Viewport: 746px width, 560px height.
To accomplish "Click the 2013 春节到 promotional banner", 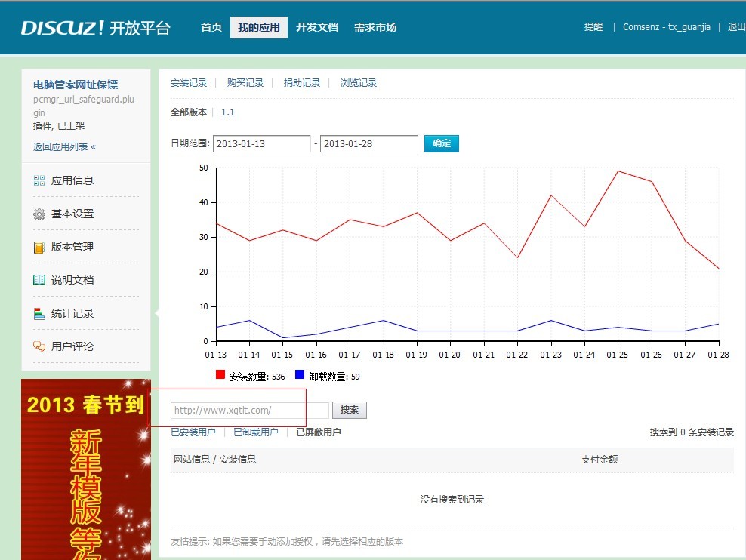I will click(x=86, y=469).
